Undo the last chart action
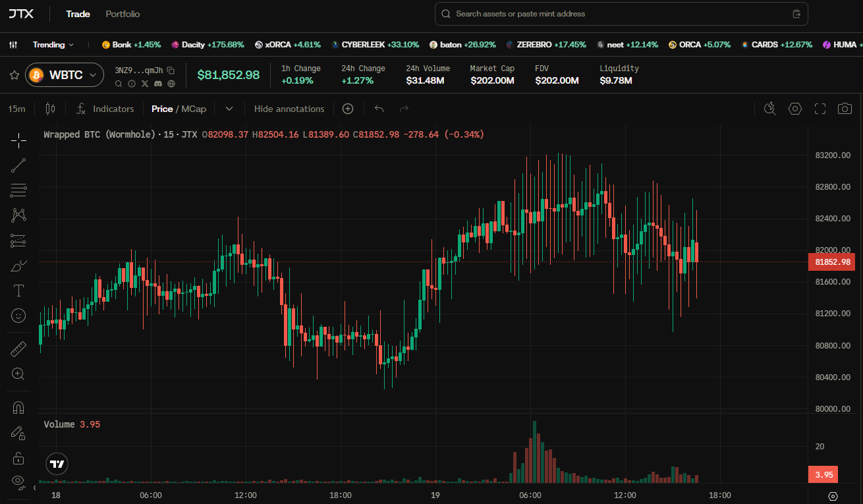Image resolution: width=863 pixels, height=504 pixels. 379,109
